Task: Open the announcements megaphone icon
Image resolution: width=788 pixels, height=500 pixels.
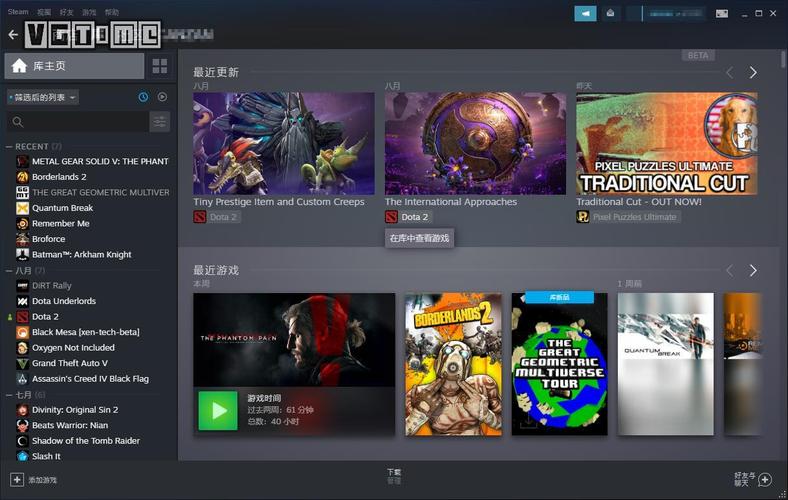Action: [x=585, y=14]
